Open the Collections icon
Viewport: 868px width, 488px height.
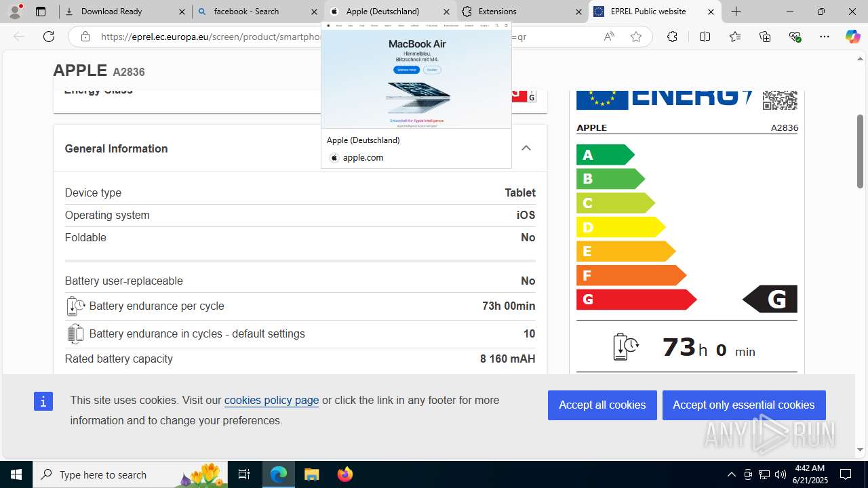coord(765,37)
